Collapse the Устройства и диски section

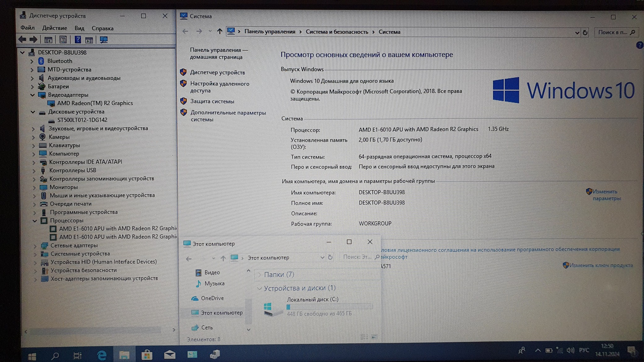pos(259,288)
